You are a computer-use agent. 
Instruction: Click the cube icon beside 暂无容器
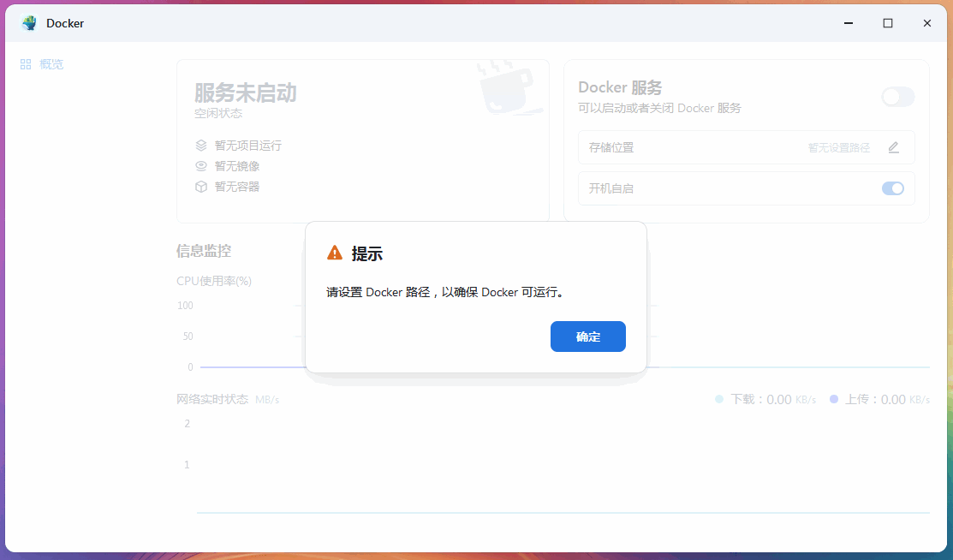coord(201,187)
